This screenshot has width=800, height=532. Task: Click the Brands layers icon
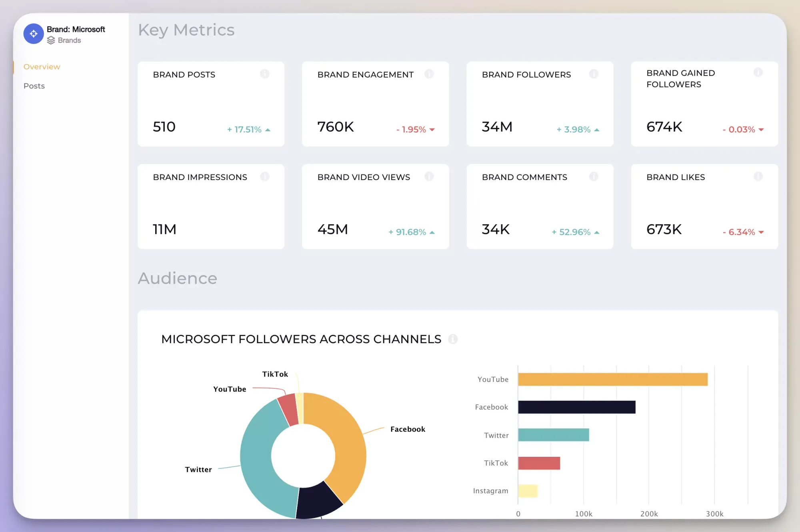51,40
